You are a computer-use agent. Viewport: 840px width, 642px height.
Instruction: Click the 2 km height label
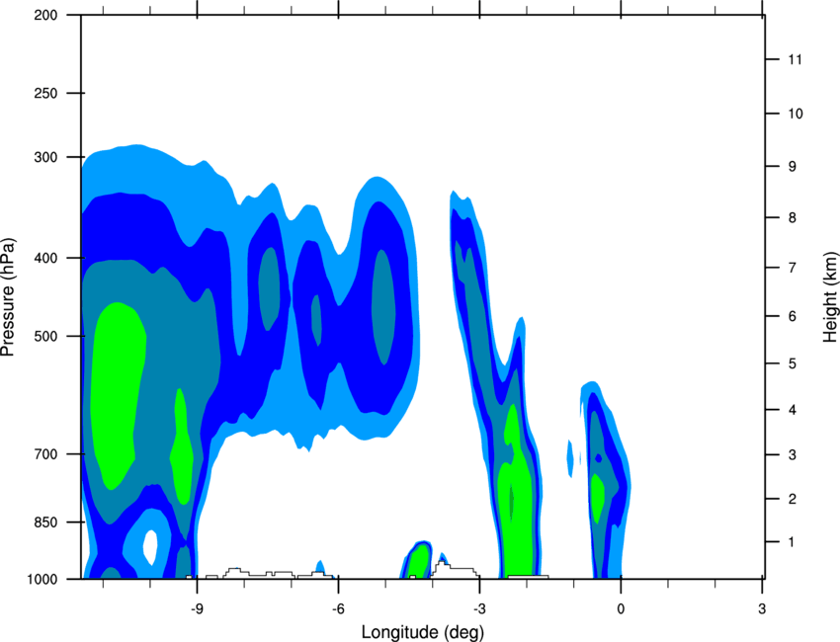(x=793, y=499)
